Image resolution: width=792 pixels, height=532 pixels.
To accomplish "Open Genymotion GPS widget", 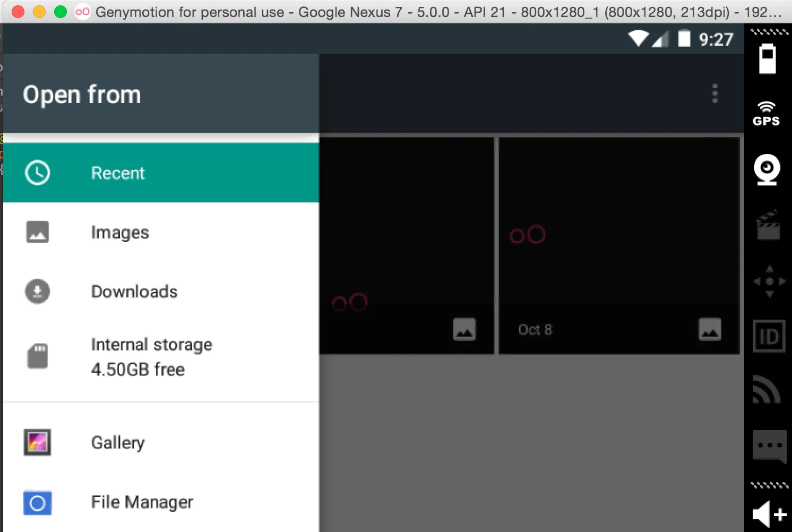I will coord(767,113).
